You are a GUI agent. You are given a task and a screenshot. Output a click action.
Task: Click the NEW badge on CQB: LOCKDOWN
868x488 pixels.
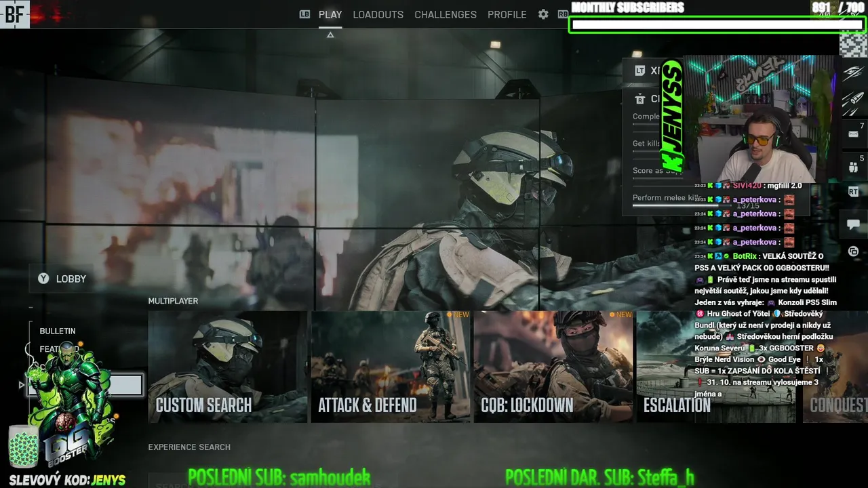620,314
